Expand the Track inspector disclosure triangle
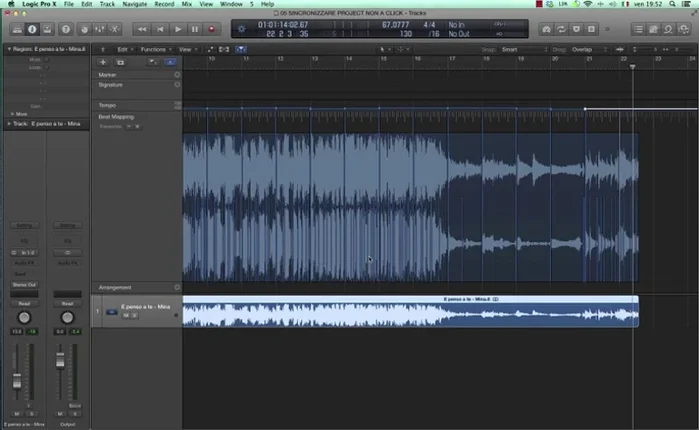 [8, 123]
